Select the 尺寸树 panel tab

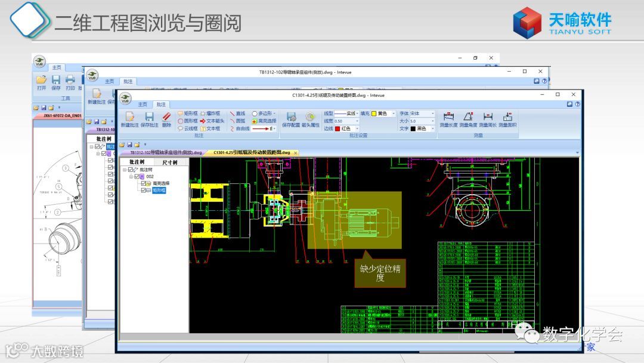(169, 162)
